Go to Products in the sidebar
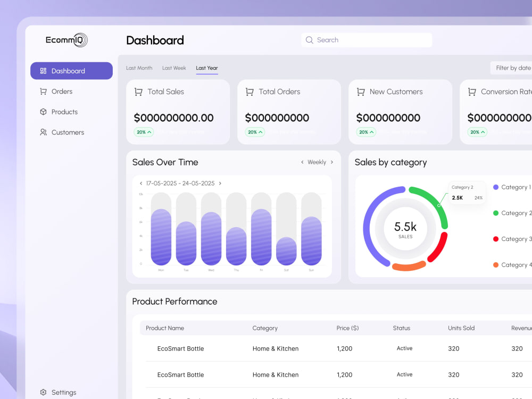The width and height of the screenshot is (532, 399). pos(64,112)
